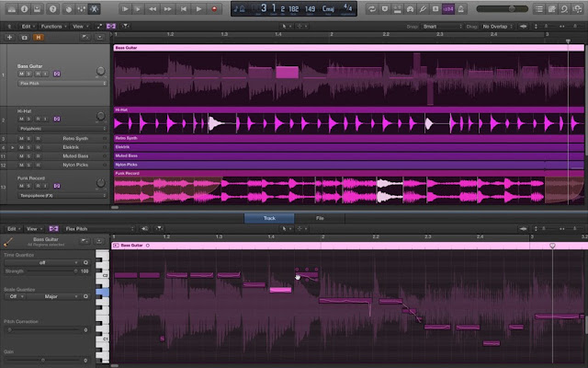
Task: Open the Flex Pitch mode dropdown in editor
Action: [99, 229]
